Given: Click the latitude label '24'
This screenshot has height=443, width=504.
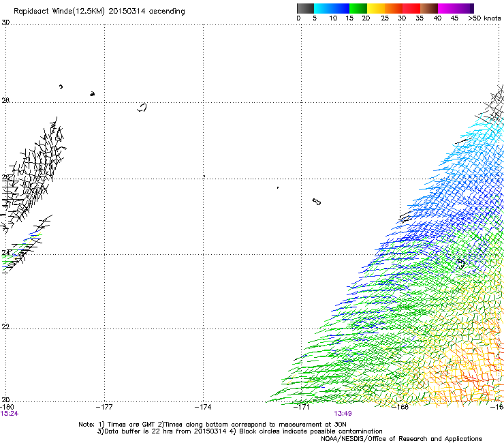Looking at the screenshot, I should pos(5,253).
